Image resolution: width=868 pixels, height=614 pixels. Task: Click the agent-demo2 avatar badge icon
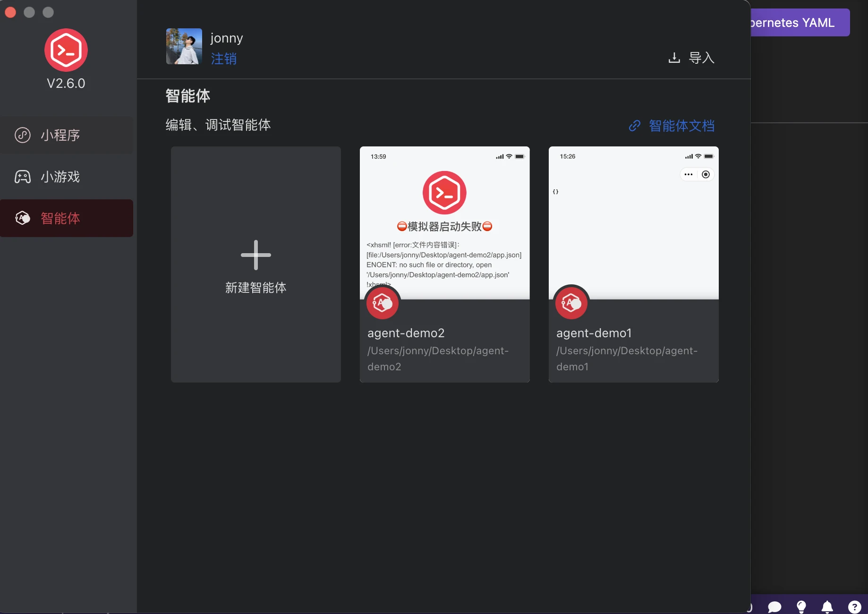click(383, 303)
